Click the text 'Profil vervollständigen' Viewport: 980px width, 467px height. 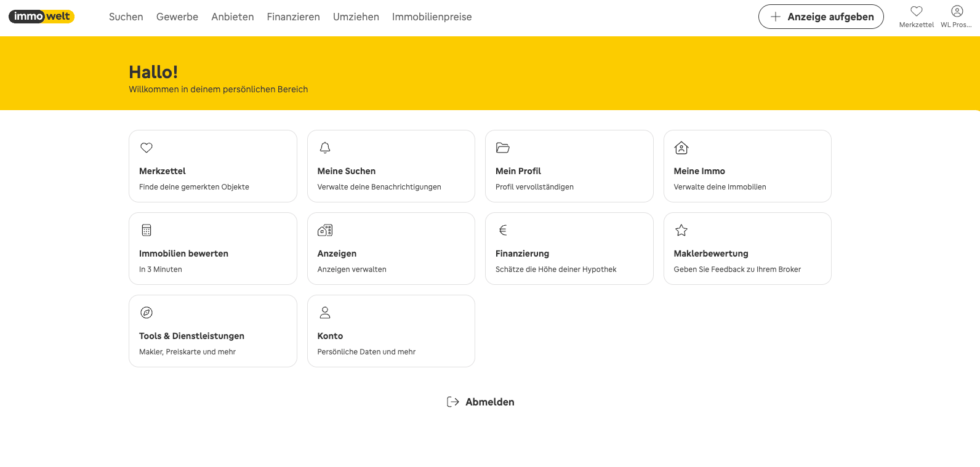click(534, 187)
